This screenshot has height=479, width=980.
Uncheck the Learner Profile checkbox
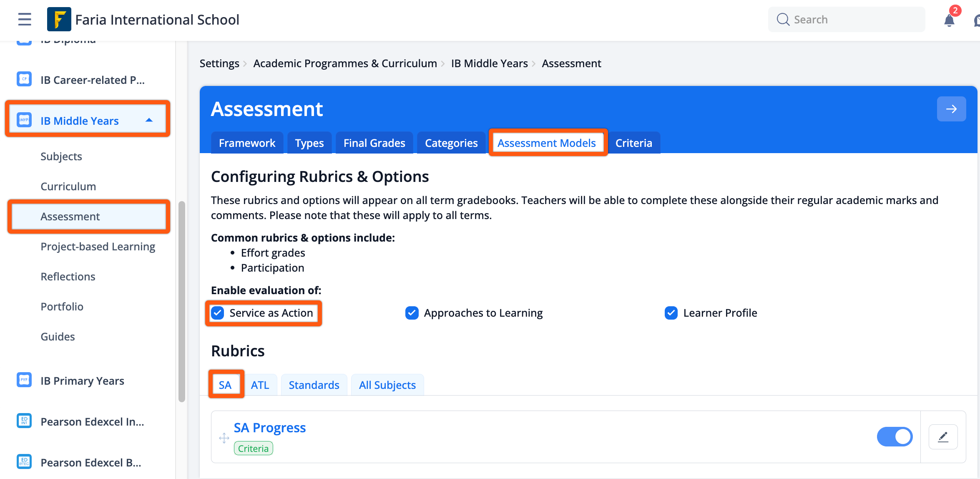point(671,313)
